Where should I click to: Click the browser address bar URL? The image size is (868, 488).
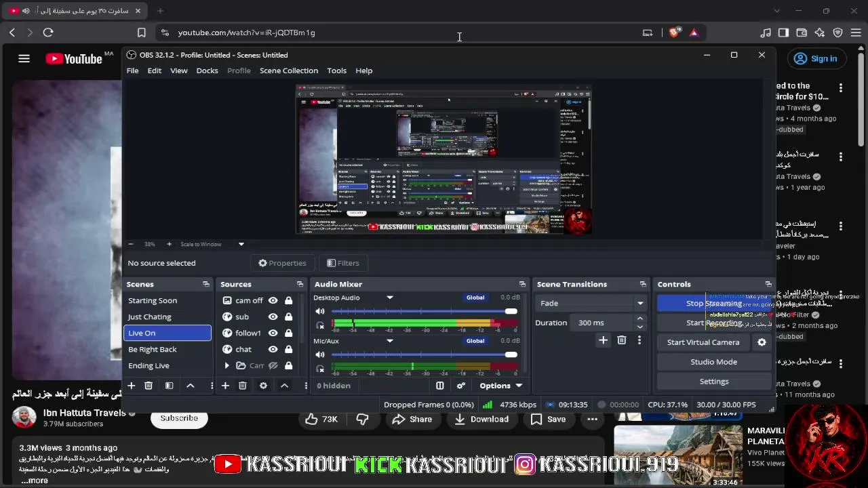(x=246, y=33)
